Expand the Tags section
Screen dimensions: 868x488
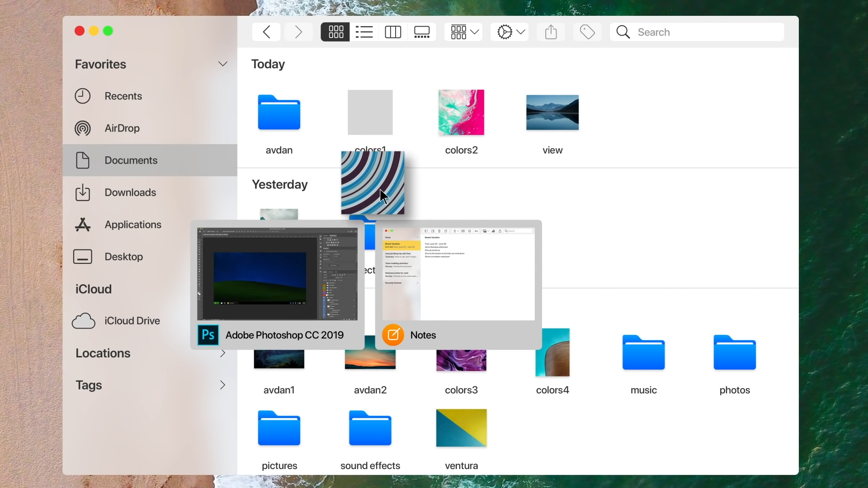222,385
